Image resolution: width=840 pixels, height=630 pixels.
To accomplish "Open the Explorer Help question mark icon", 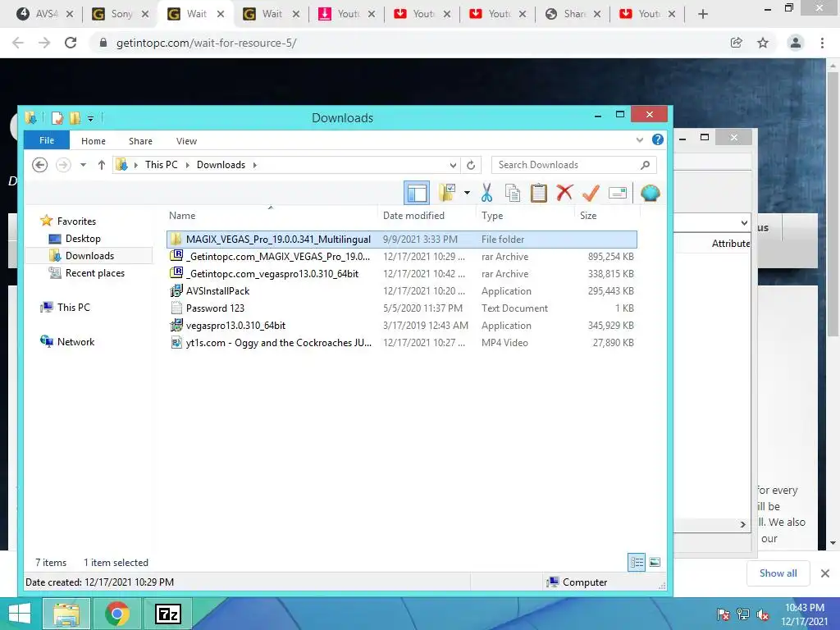I will point(657,139).
